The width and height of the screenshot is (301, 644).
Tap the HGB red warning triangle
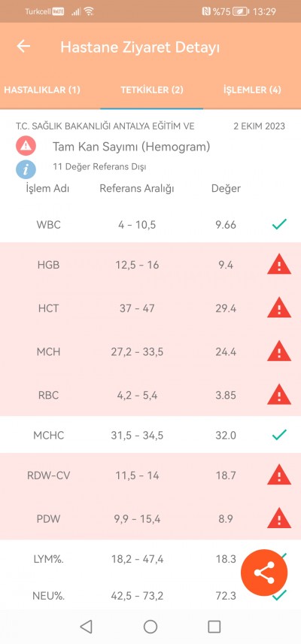pyautogui.click(x=279, y=265)
